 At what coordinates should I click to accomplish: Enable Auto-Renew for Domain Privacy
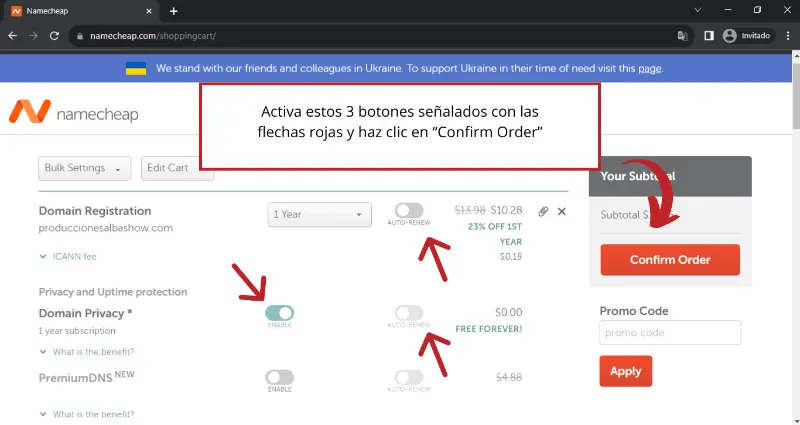409,312
